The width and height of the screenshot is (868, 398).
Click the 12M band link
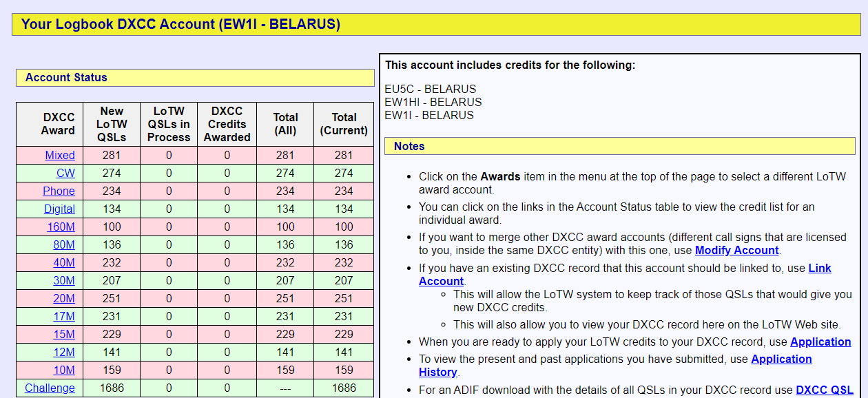coord(64,353)
